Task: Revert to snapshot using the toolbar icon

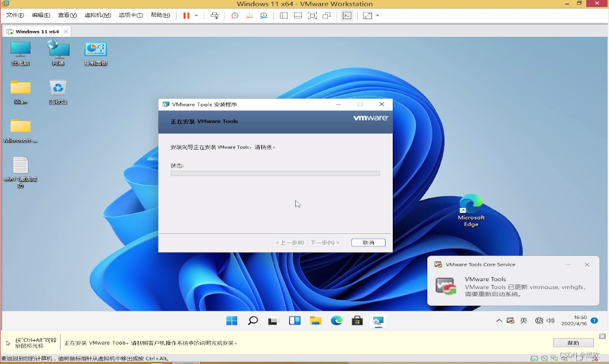Action: pyautogui.click(x=250, y=15)
